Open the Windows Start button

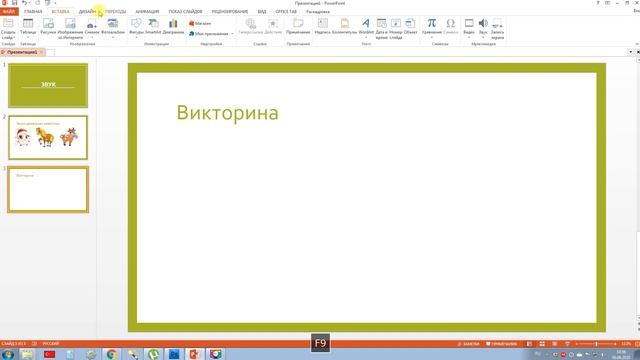[8, 354]
